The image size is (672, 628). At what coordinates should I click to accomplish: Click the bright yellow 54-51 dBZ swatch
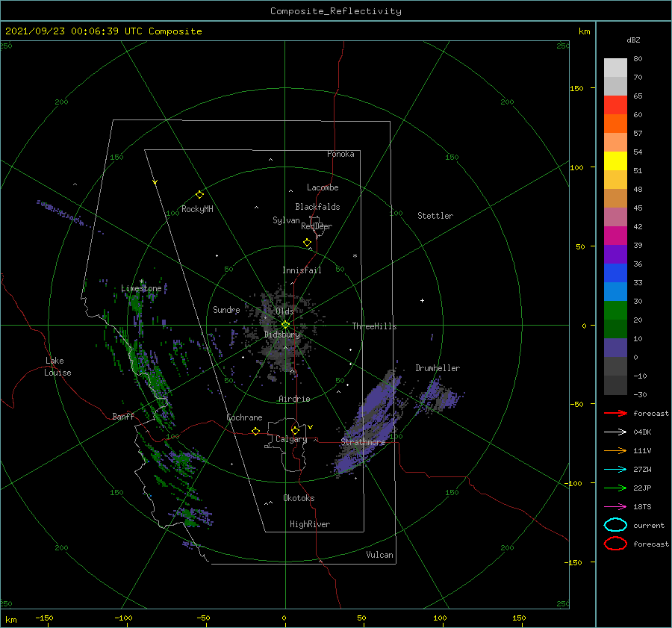(615, 161)
